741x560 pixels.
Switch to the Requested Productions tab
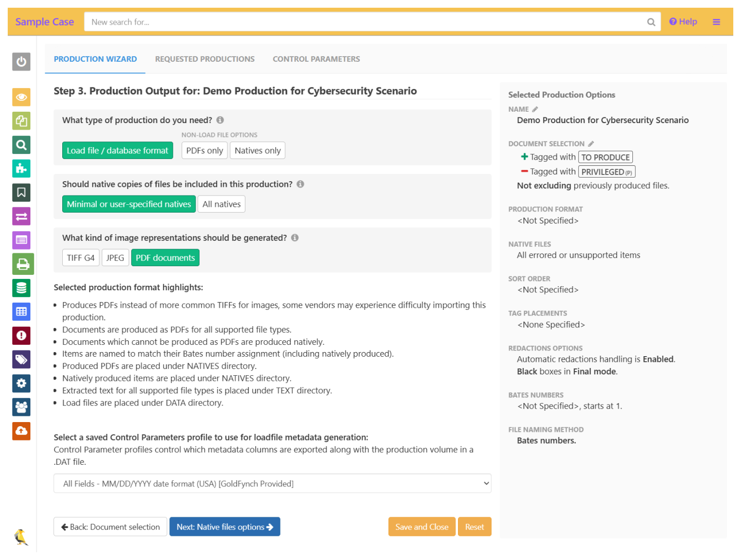point(205,59)
